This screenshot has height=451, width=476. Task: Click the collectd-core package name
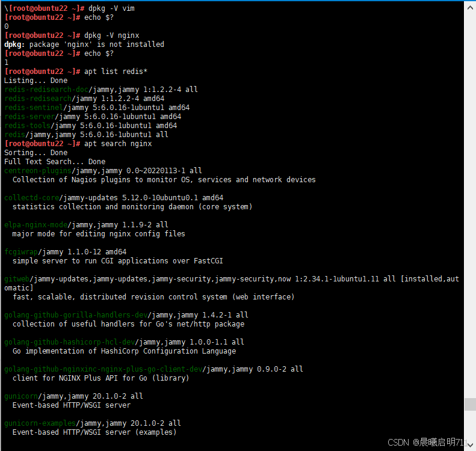[31, 198]
